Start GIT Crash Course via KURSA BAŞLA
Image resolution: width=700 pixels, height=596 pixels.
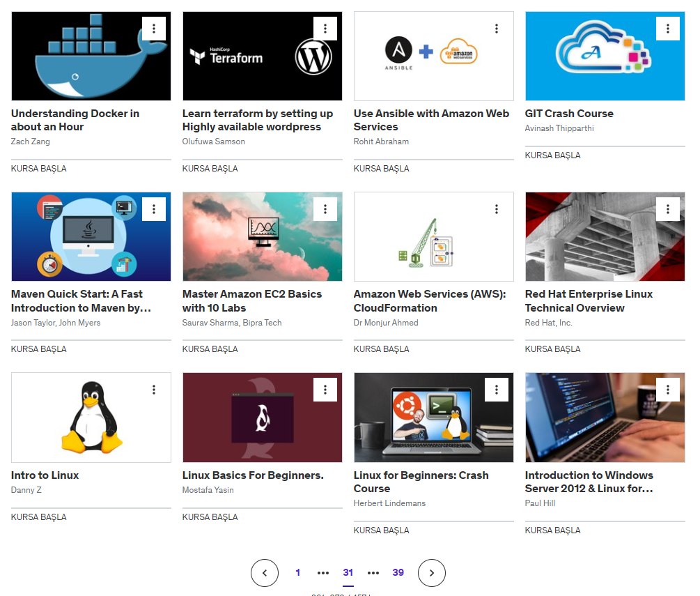pos(552,155)
